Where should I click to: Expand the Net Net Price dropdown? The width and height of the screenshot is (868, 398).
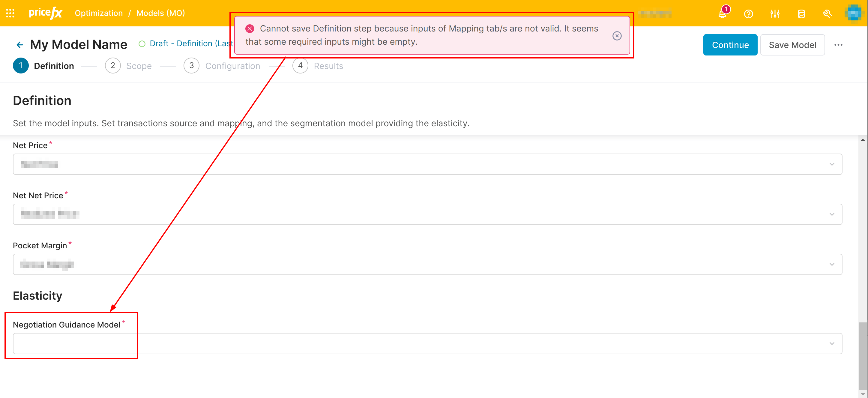pyautogui.click(x=427, y=214)
